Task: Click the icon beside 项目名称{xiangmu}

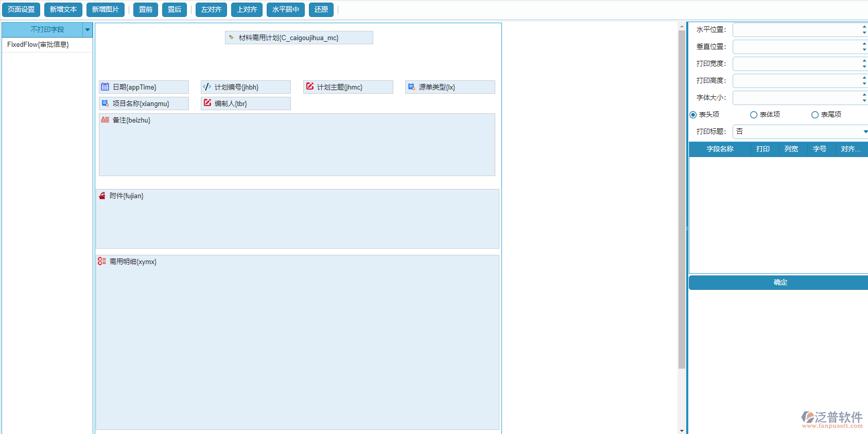Action: pyautogui.click(x=105, y=103)
